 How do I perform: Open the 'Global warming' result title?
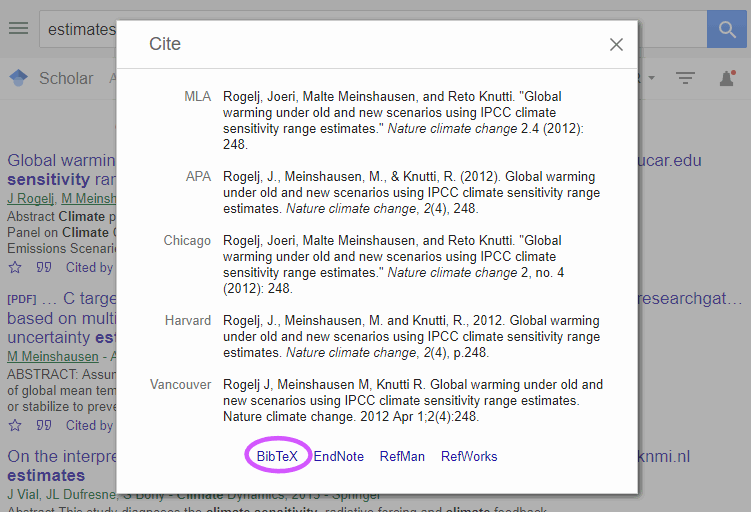click(61, 170)
